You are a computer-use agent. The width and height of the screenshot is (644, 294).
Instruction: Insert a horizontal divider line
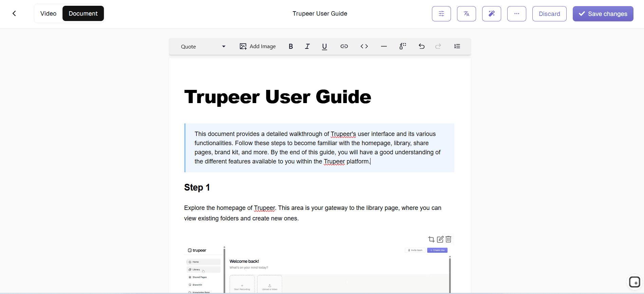click(x=384, y=46)
